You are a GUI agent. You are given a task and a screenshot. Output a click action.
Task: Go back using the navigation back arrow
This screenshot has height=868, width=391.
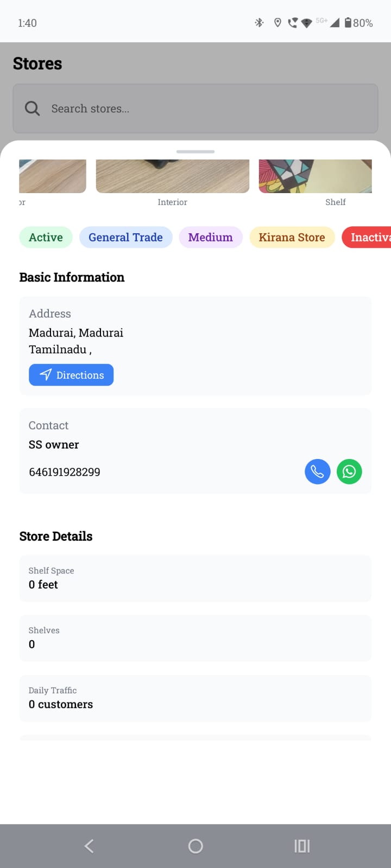[89, 845]
